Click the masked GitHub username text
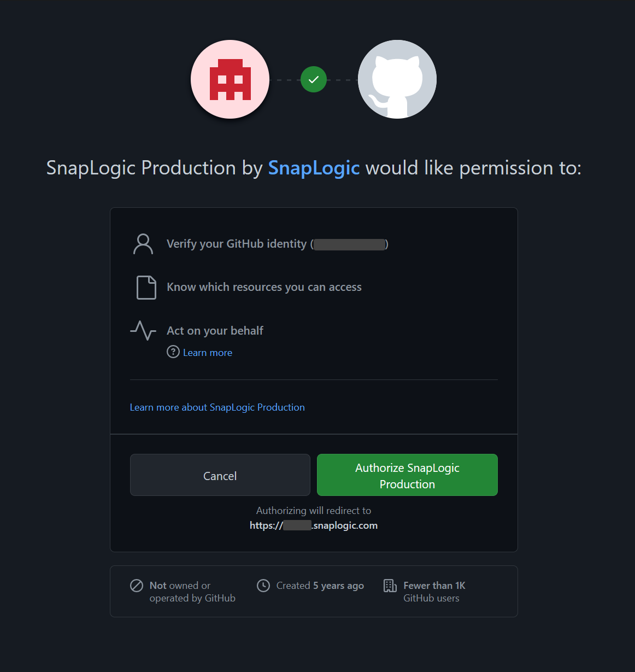635x672 pixels. coord(349,244)
